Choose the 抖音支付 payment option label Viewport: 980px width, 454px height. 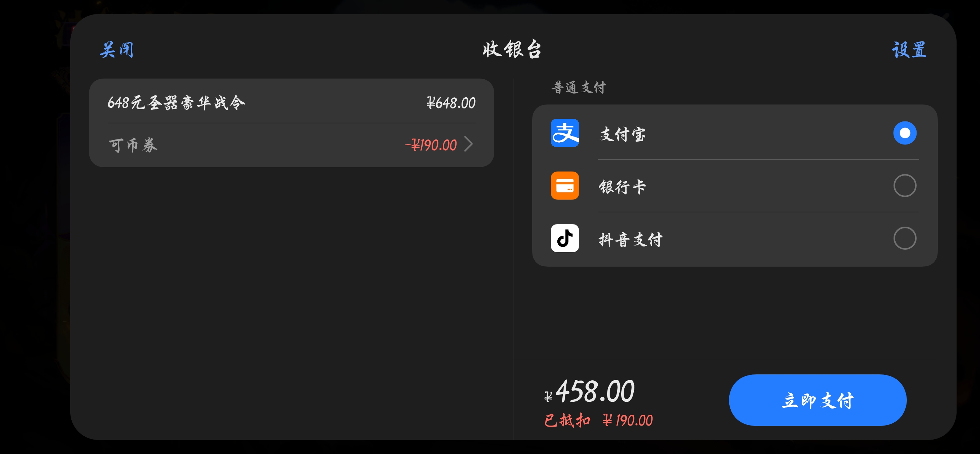[x=631, y=239]
